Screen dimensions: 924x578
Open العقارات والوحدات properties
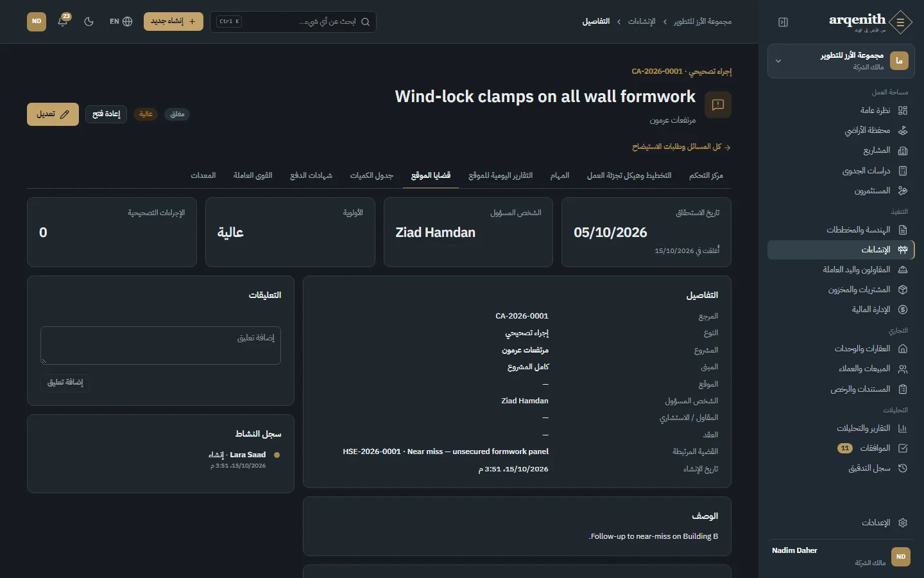(x=840, y=349)
